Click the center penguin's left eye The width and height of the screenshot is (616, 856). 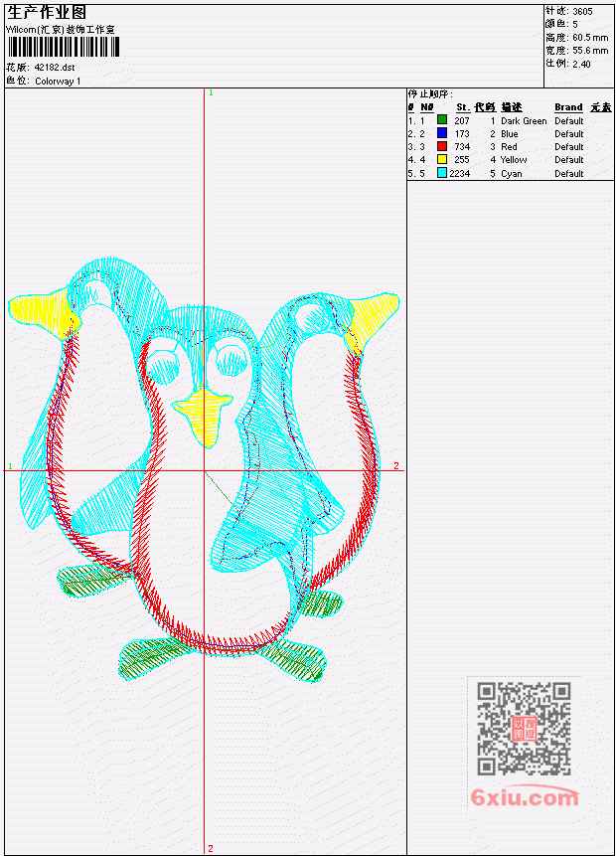pyautogui.click(x=163, y=366)
